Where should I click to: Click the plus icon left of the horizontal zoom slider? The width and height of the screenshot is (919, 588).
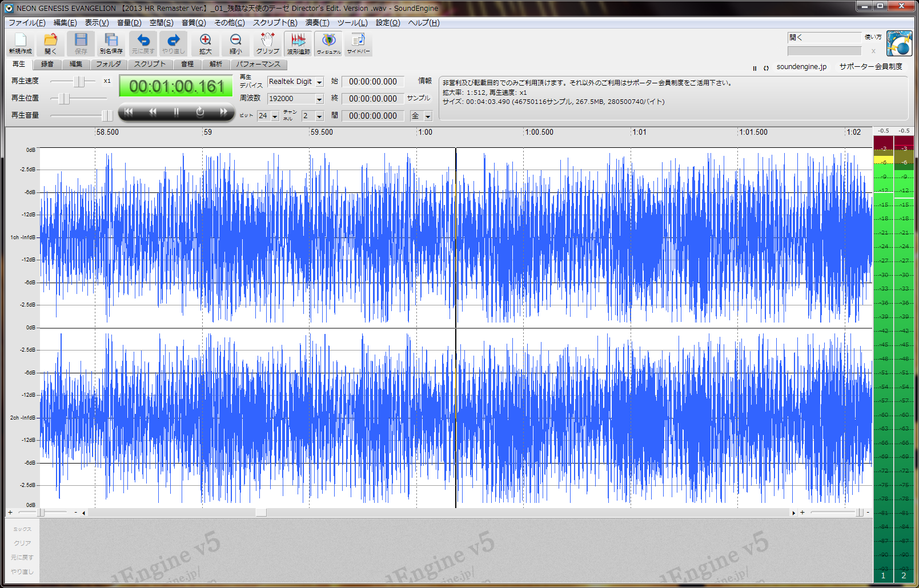pyautogui.click(x=10, y=513)
